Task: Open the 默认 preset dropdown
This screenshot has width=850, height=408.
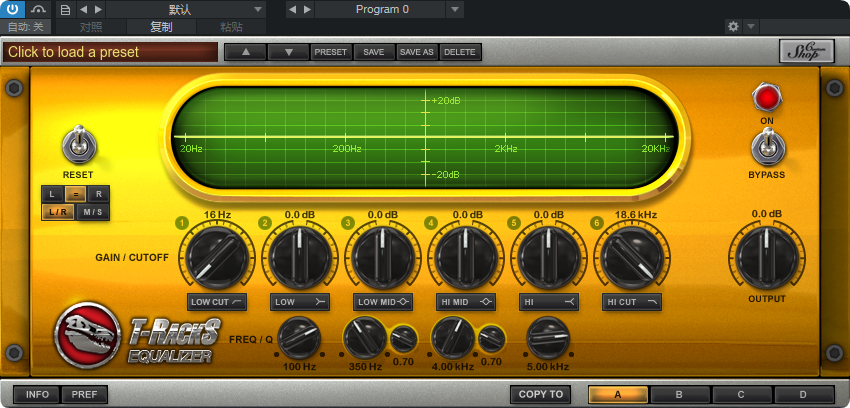Action: pos(186,9)
